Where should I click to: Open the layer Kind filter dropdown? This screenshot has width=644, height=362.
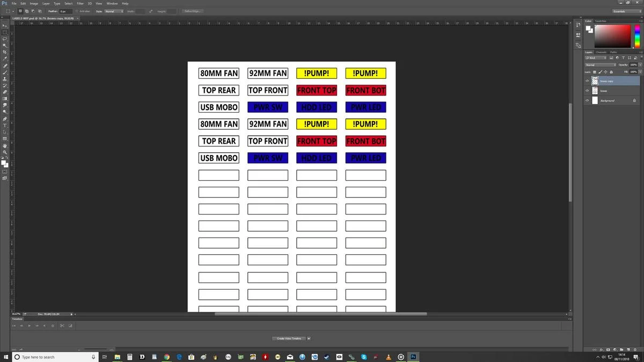coord(596,58)
